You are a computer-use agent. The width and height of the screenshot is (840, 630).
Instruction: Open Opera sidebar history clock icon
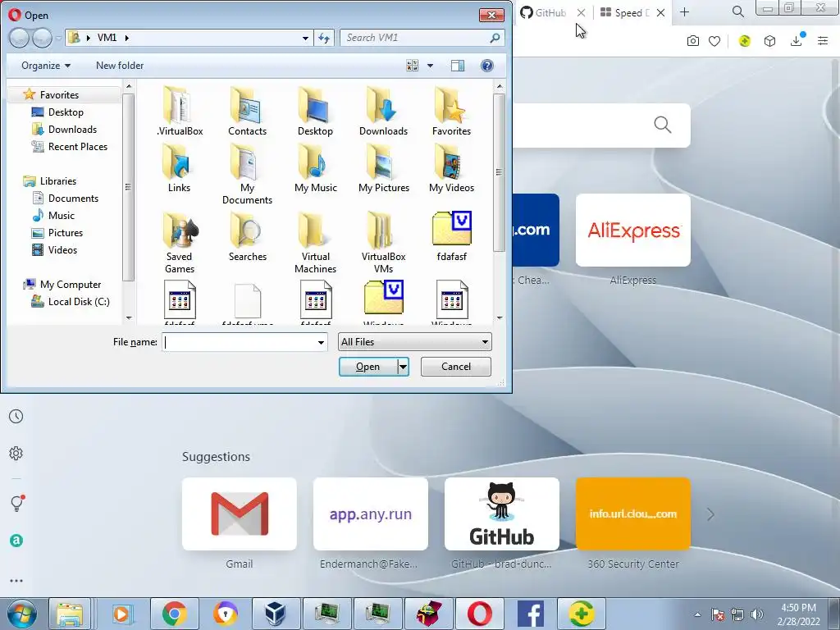coord(16,416)
